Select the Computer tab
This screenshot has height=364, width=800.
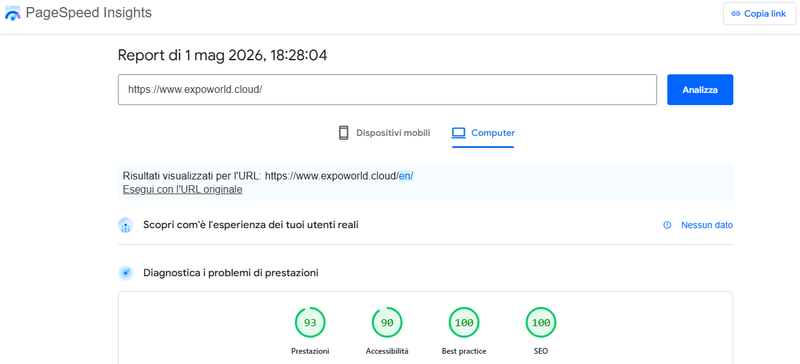tap(483, 133)
